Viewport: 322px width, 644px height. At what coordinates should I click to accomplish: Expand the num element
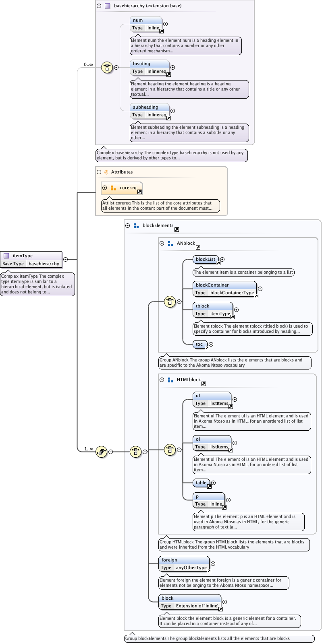coord(165,24)
